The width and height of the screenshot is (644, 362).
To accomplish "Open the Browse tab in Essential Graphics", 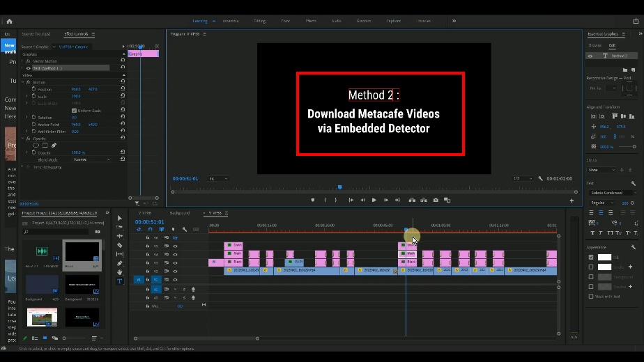I will pos(595,45).
